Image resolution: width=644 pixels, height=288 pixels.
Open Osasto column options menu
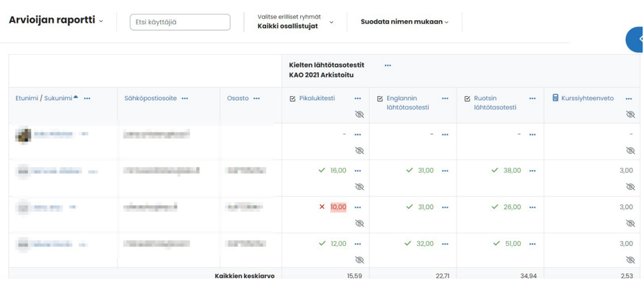[x=256, y=99]
